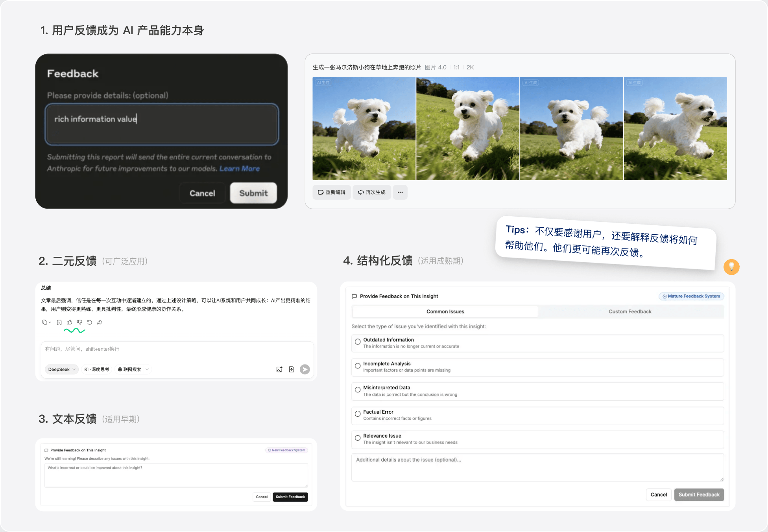Image resolution: width=768 pixels, height=532 pixels.
Task: Toggle the R1 深度思考 mode chip
Action: [97, 370]
